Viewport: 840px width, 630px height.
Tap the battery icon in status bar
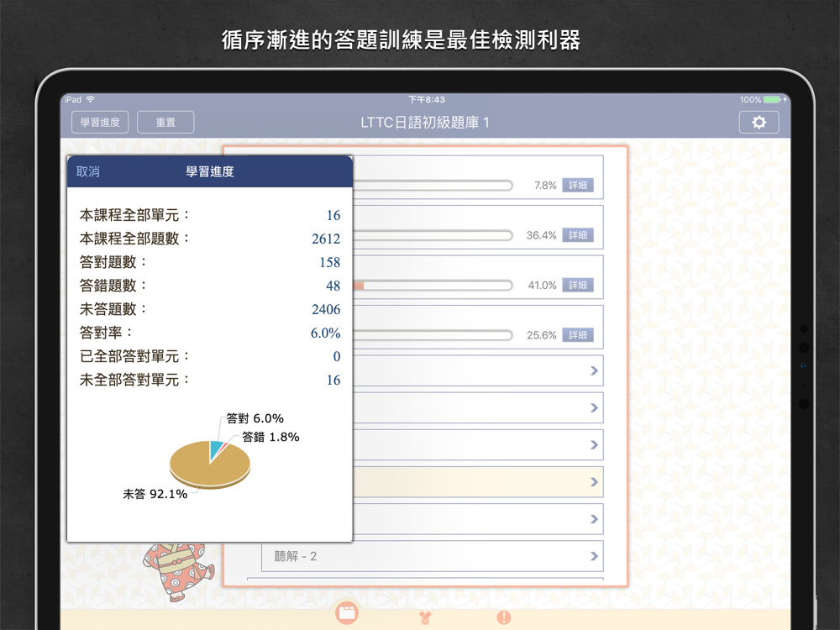point(773,100)
